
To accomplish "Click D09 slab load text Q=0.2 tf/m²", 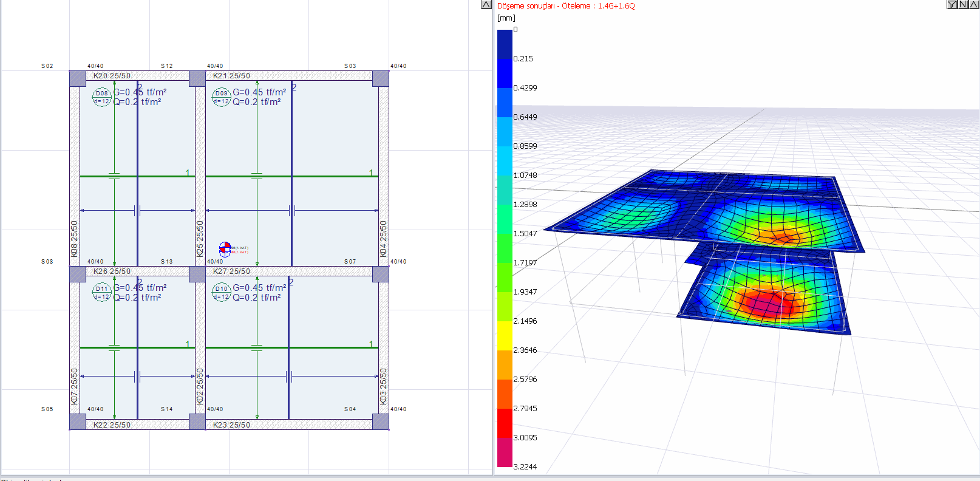I will coord(257,102).
